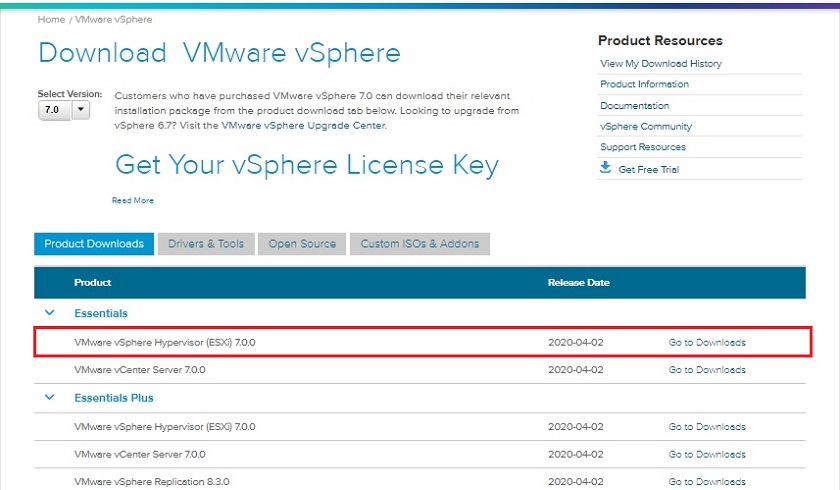Open View My Download History link

[661, 63]
